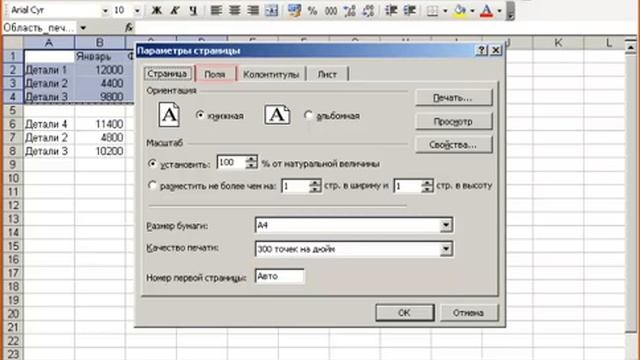Click cell with value 4800

[100, 138]
